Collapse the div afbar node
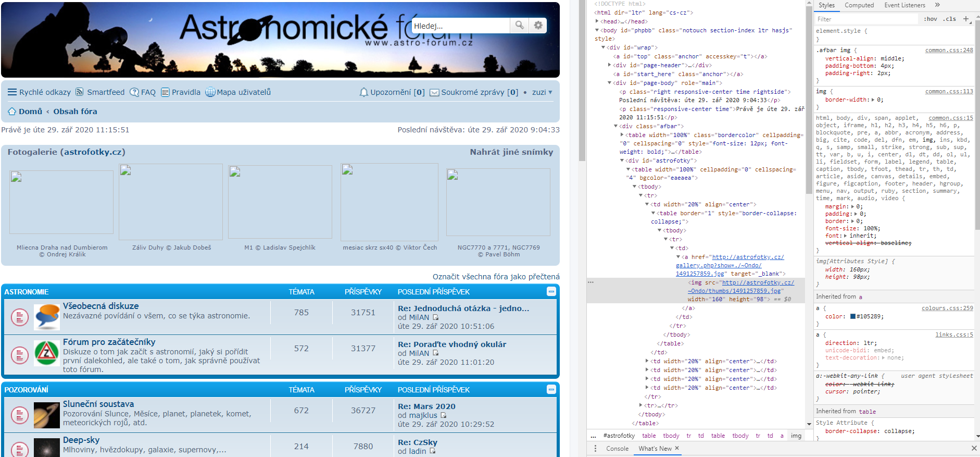 pyautogui.click(x=616, y=126)
